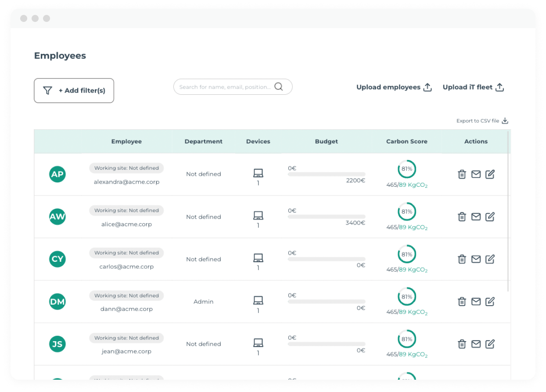Click alice@acme.corp's budget progress bar
The width and height of the screenshot is (546, 392).
click(327, 217)
